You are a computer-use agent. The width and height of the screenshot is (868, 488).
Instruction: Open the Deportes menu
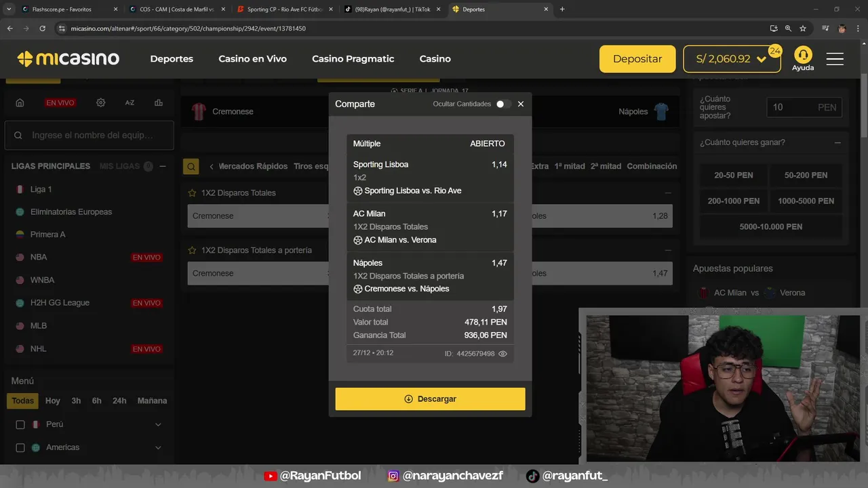(172, 59)
